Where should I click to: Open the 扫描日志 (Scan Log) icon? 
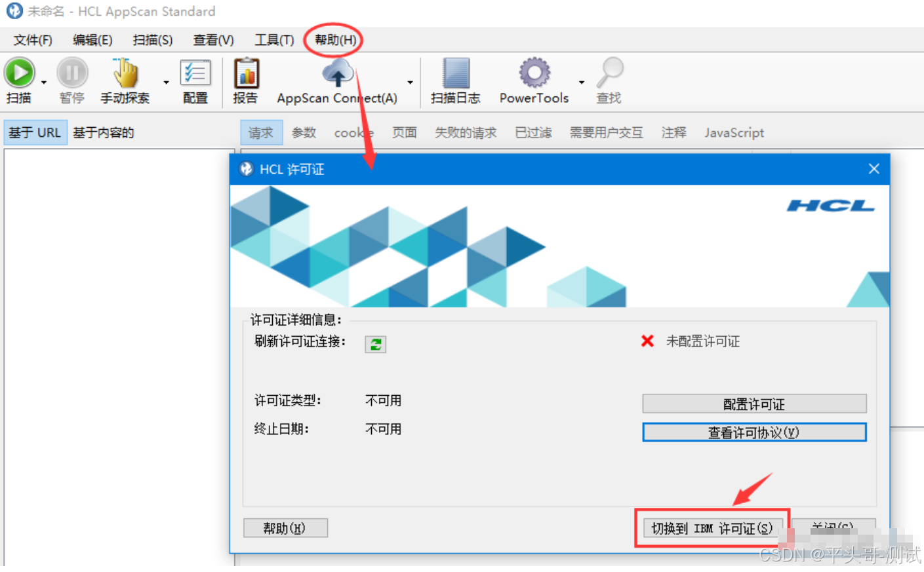[455, 73]
